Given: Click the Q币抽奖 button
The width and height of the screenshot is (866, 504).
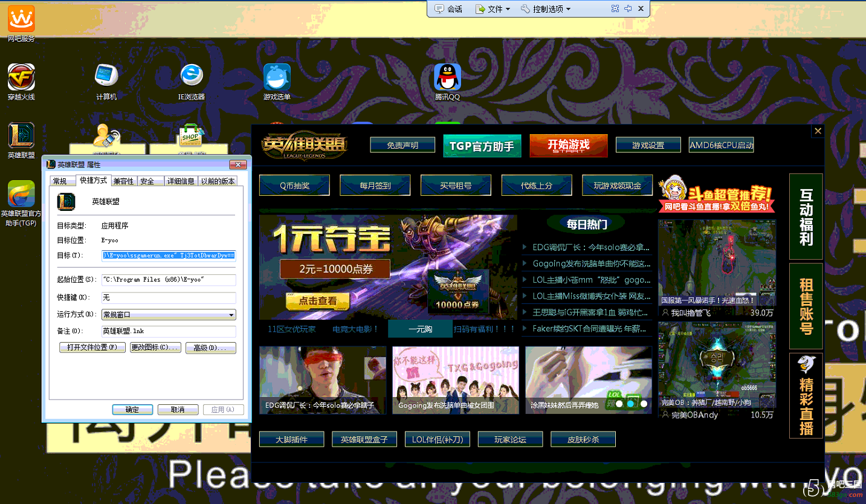Looking at the screenshot, I should (x=294, y=186).
